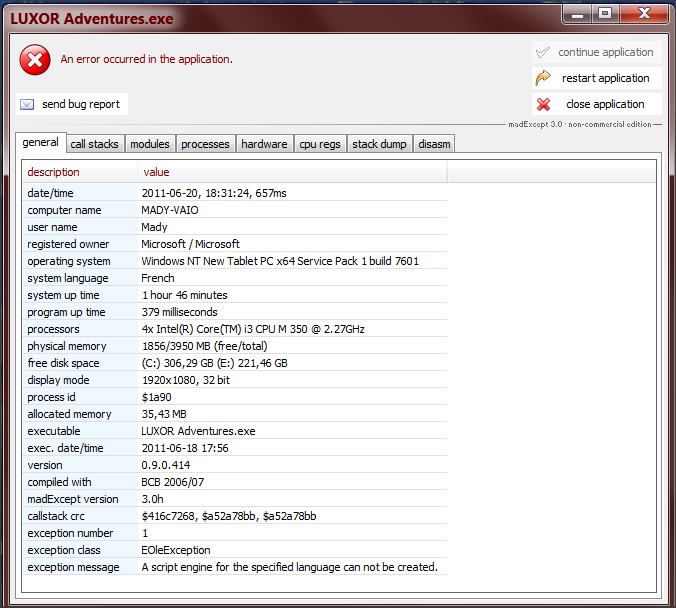This screenshot has width=676, height=608.
Task: Click the exception class description label
Action: (x=64, y=550)
